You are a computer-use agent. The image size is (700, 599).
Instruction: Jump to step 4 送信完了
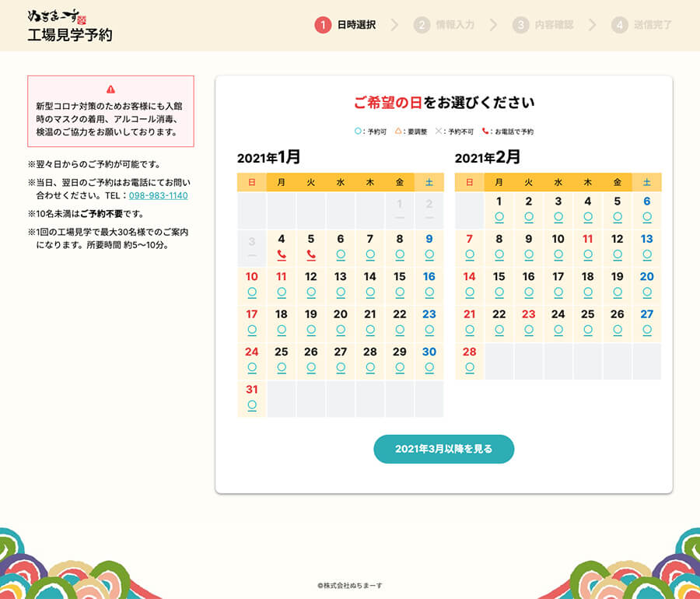[x=642, y=25]
